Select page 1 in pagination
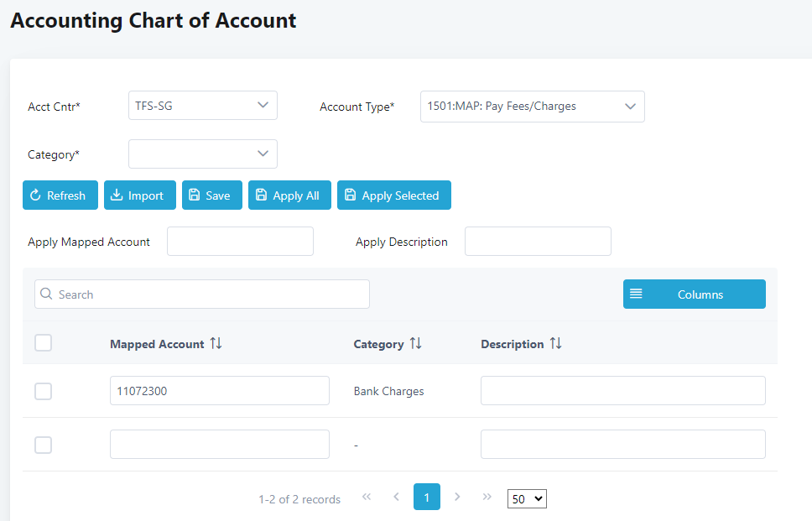This screenshot has height=521, width=812. point(426,497)
